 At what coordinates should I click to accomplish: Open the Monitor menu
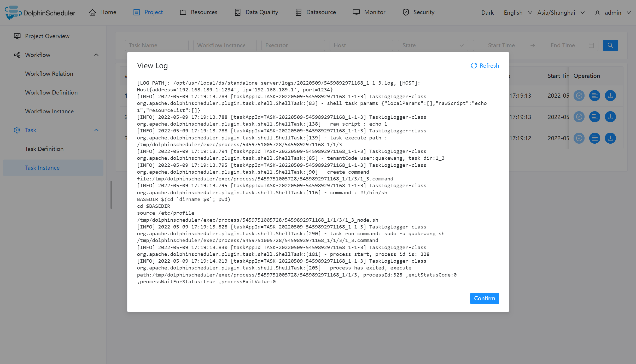369,12
